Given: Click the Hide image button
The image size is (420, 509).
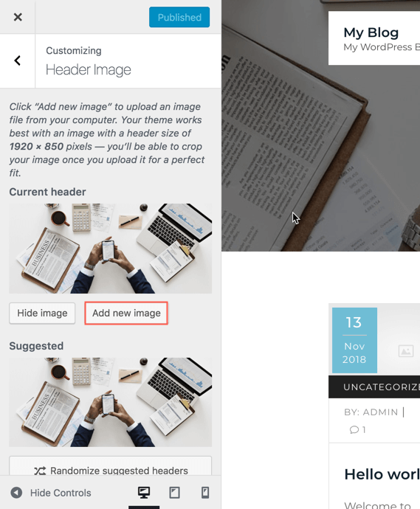Looking at the screenshot, I should point(42,313).
